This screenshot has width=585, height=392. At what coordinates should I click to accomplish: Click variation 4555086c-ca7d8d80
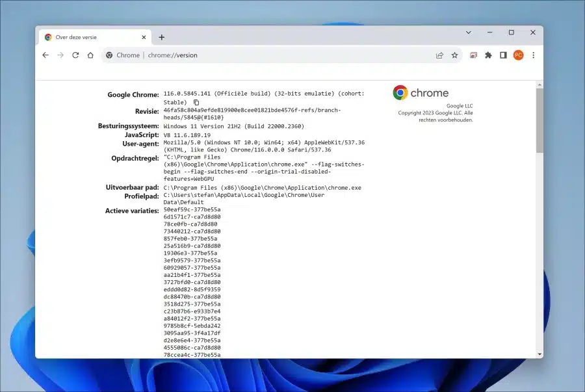(x=192, y=348)
